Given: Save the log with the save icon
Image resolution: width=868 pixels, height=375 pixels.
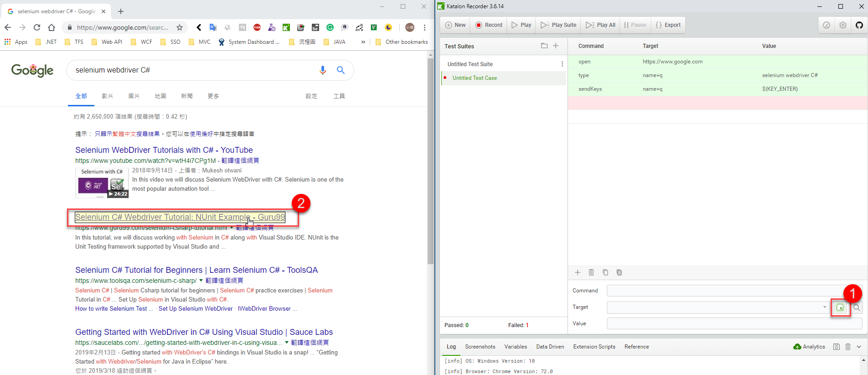Looking at the screenshot, I should 837,347.
